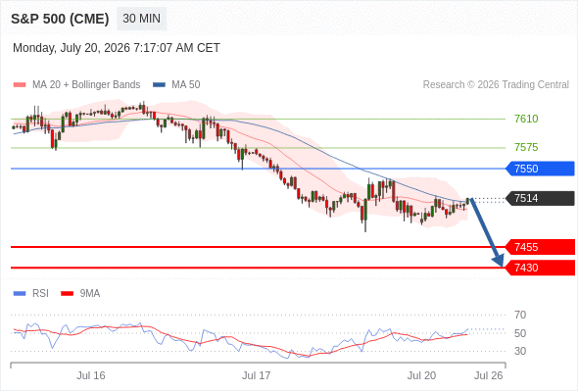The height and width of the screenshot is (392, 578).
Task: Click the green 7610 resistance label
Action: (x=526, y=119)
